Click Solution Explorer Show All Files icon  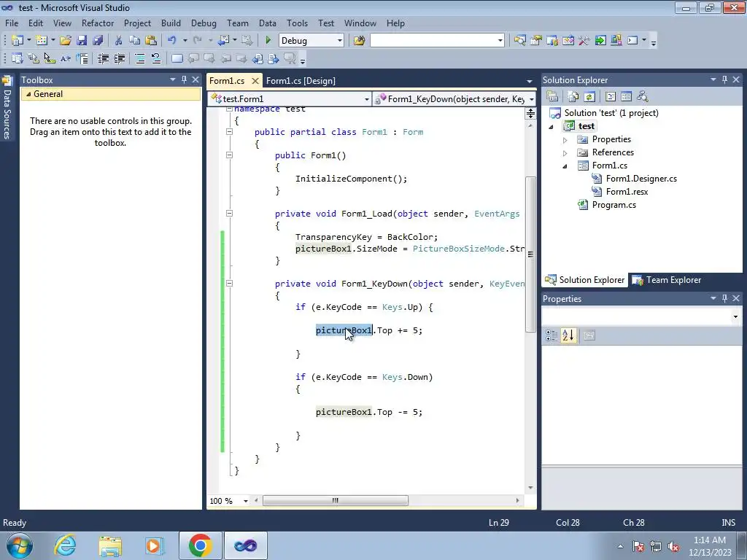pos(573,97)
